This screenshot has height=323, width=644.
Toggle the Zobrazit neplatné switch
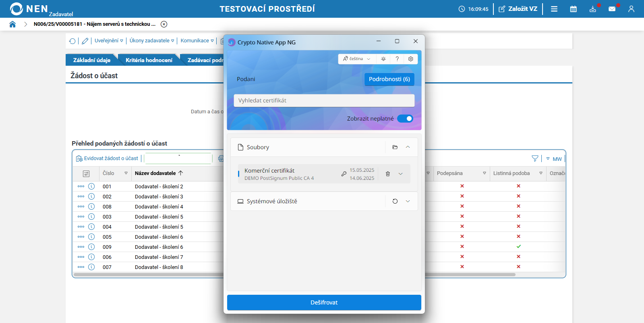click(405, 119)
